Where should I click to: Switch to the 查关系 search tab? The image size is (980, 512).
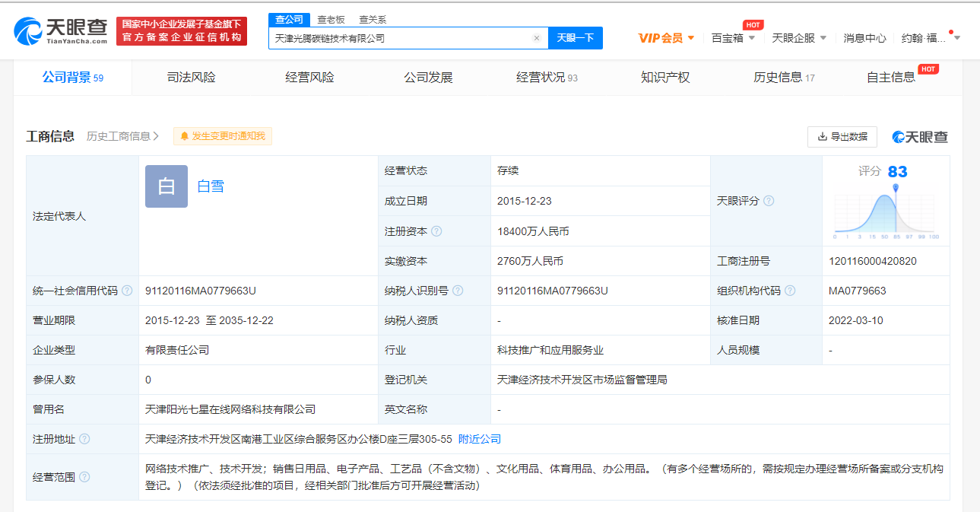pyautogui.click(x=373, y=20)
